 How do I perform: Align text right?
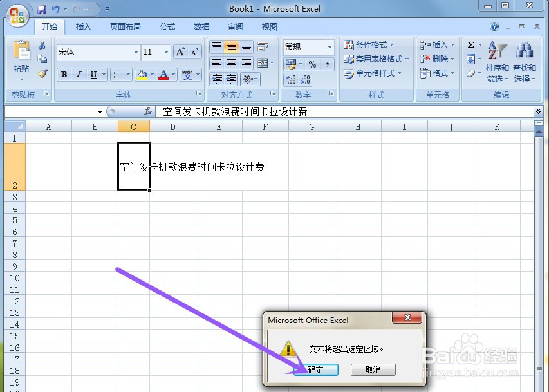coord(246,62)
